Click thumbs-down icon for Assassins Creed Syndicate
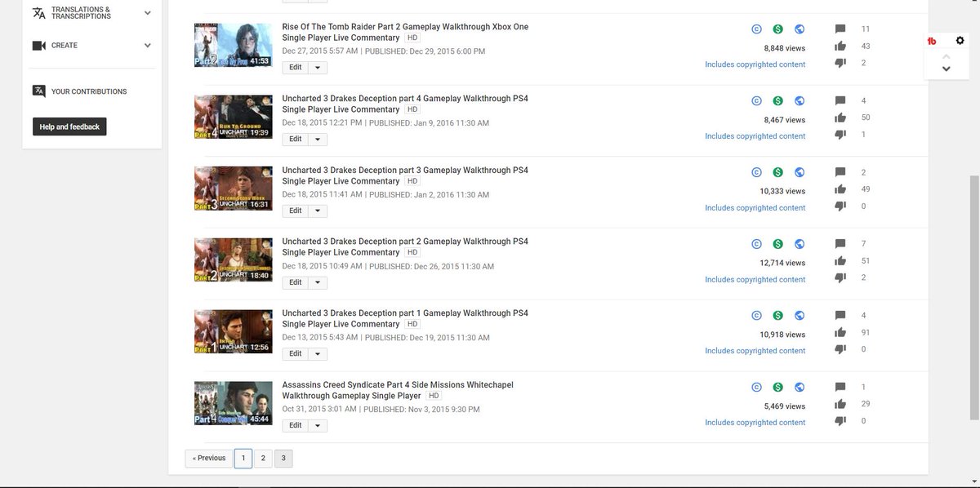The width and height of the screenshot is (980, 488). point(840,421)
